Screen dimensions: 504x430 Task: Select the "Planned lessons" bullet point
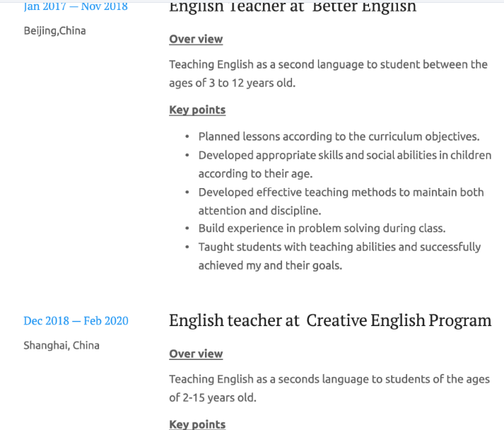(x=339, y=136)
